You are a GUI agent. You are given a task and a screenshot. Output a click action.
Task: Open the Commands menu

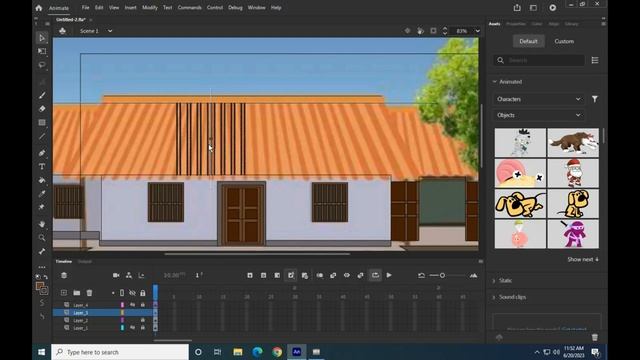tap(189, 8)
